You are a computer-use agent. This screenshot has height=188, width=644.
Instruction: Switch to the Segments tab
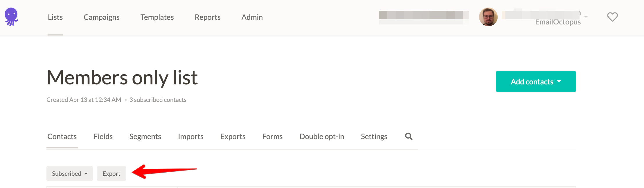[x=145, y=136]
